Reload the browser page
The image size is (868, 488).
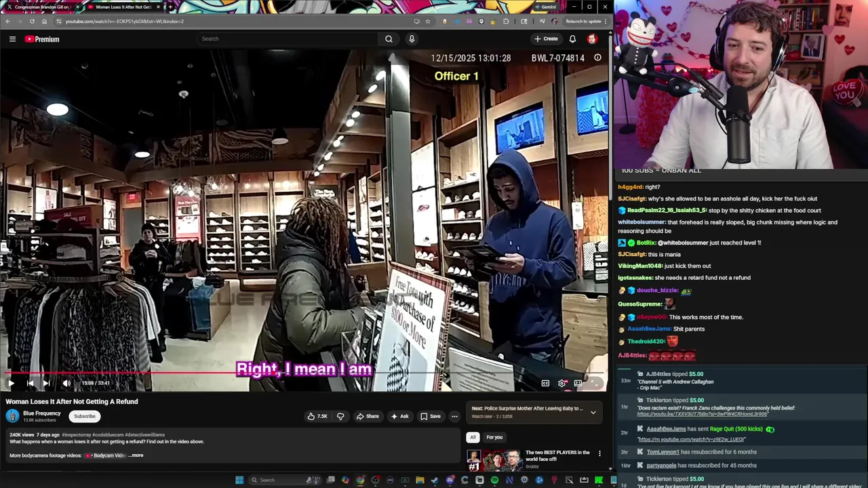tap(32, 21)
